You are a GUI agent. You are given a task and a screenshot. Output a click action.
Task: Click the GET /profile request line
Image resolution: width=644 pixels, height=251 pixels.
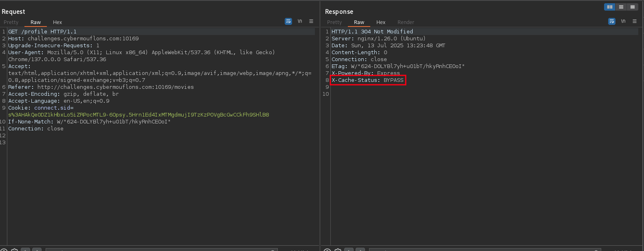[42, 32]
